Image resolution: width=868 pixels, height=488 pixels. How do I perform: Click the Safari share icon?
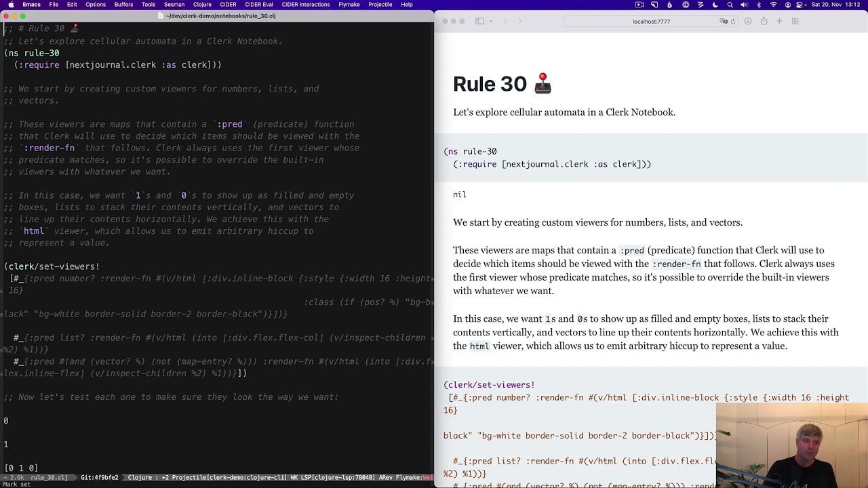(764, 22)
